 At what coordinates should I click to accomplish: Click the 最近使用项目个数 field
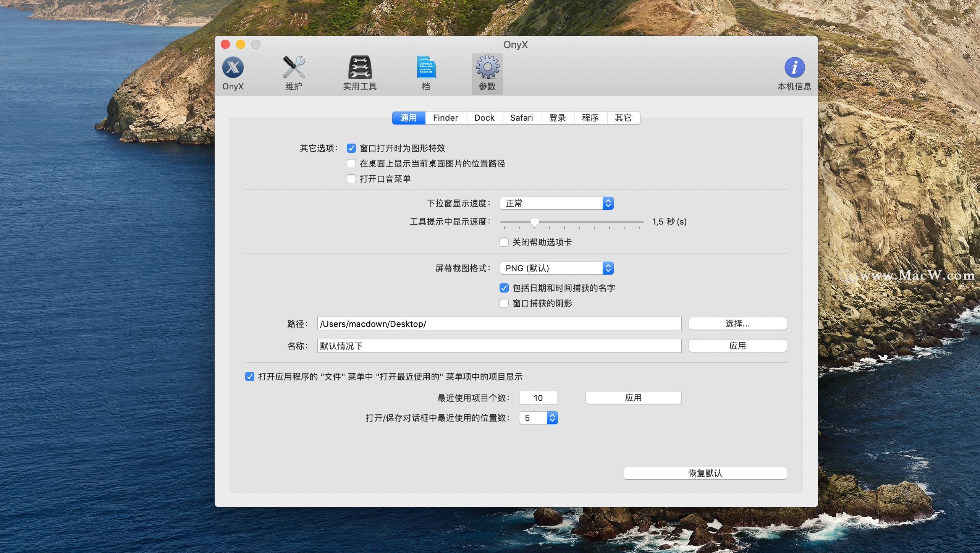point(539,398)
